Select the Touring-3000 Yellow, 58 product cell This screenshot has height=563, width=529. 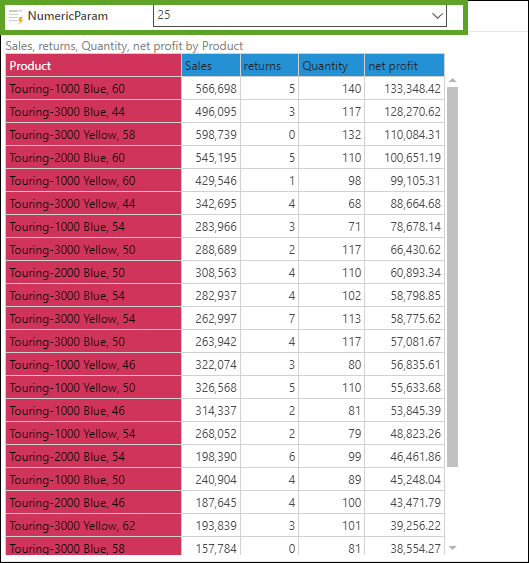(x=93, y=135)
